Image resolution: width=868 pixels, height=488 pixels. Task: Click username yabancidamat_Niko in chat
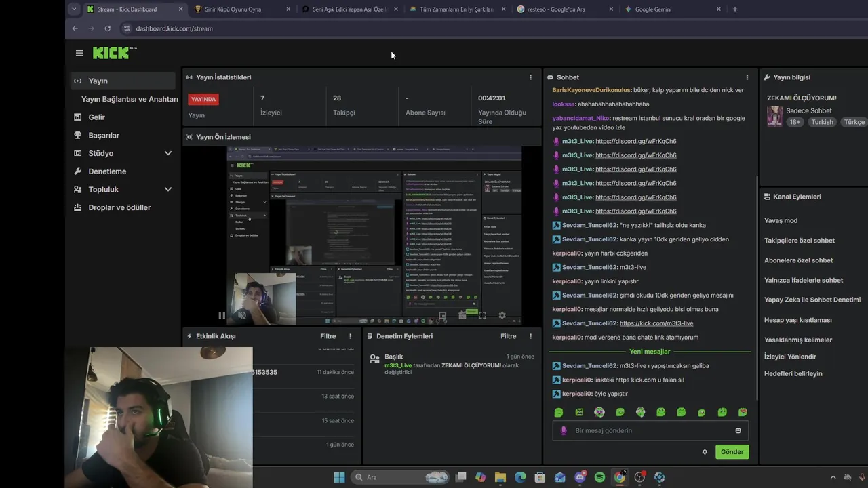pos(580,118)
